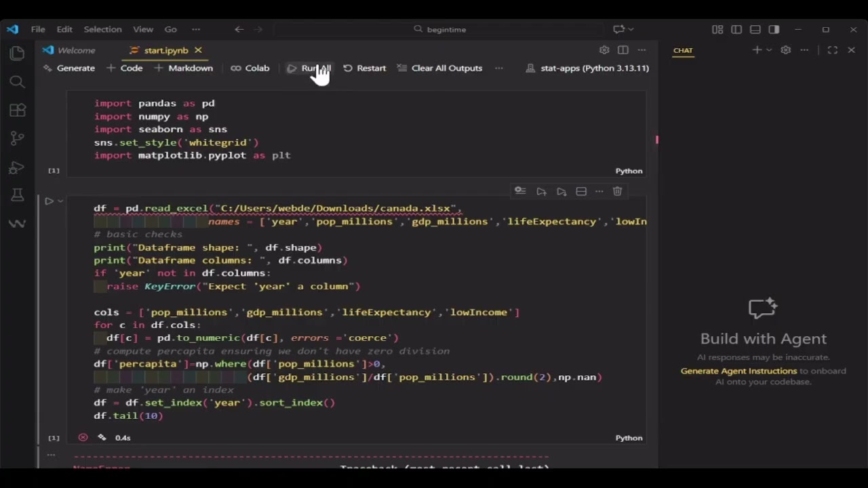Viewport: 868px width, 488px height.
Task: Click the Generate button in notebook toolbar
Action: coord(68,68)
